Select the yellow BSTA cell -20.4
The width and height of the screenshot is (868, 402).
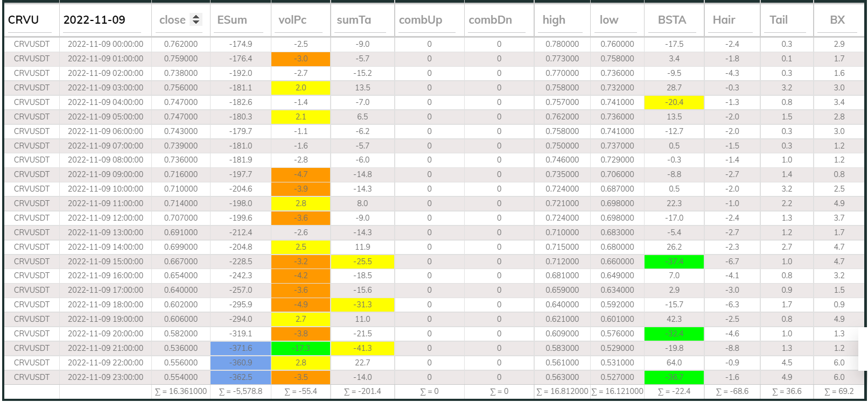[674, 102]
